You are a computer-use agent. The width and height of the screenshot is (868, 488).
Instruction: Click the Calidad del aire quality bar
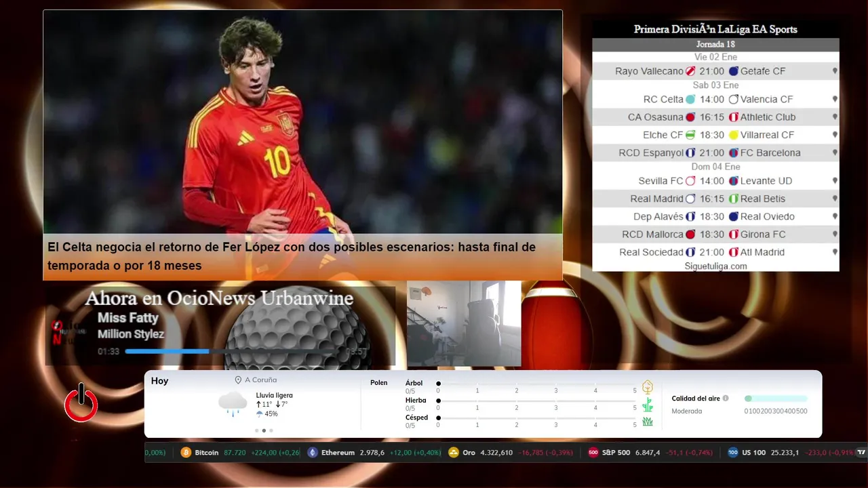point(776,399)
